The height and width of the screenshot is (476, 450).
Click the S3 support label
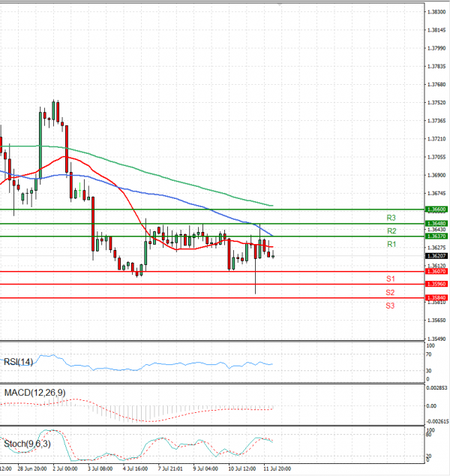(390, 306)
